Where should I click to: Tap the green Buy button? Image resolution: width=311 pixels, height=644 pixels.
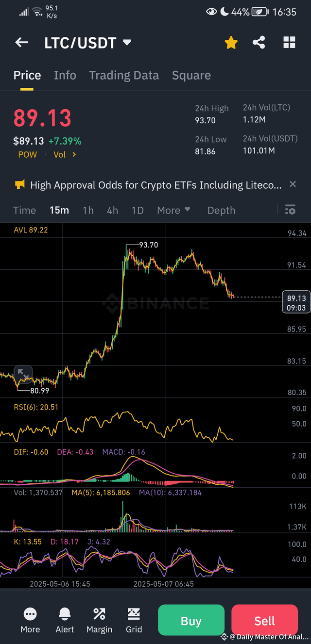pos(191,621)
